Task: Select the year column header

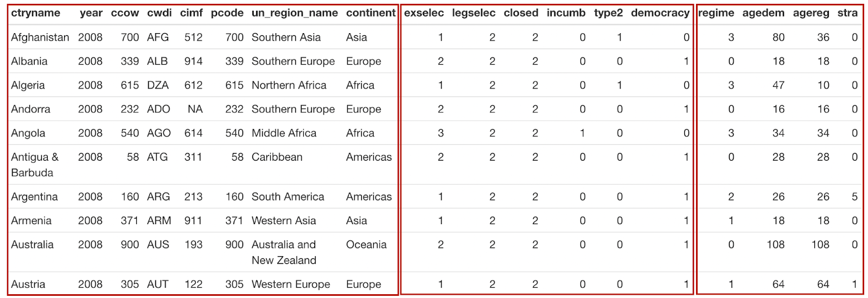Action: point(91,13)
